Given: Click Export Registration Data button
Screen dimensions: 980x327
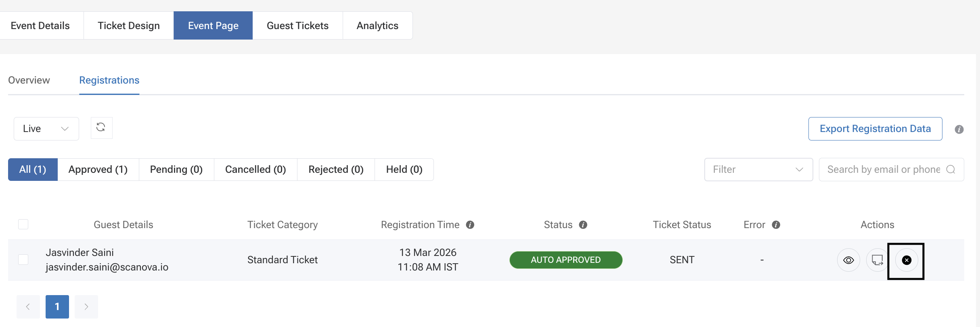Looking at the screenshot, I should [875, 129].
